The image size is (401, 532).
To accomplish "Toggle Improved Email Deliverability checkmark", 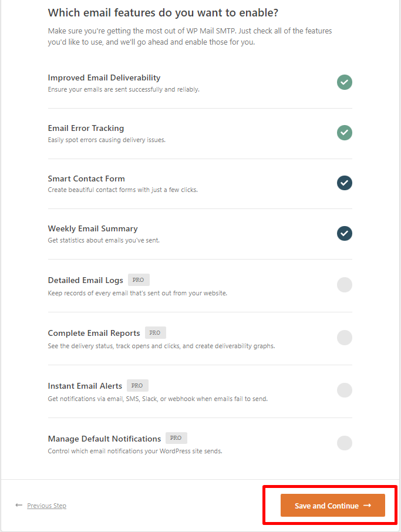I will pyautogui.click(x=345, y=82).
